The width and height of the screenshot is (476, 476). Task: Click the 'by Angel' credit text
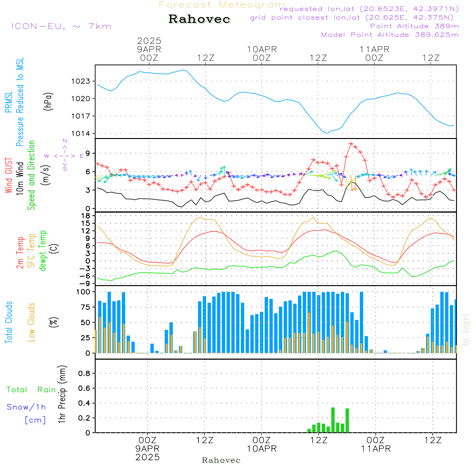point(466,330)
